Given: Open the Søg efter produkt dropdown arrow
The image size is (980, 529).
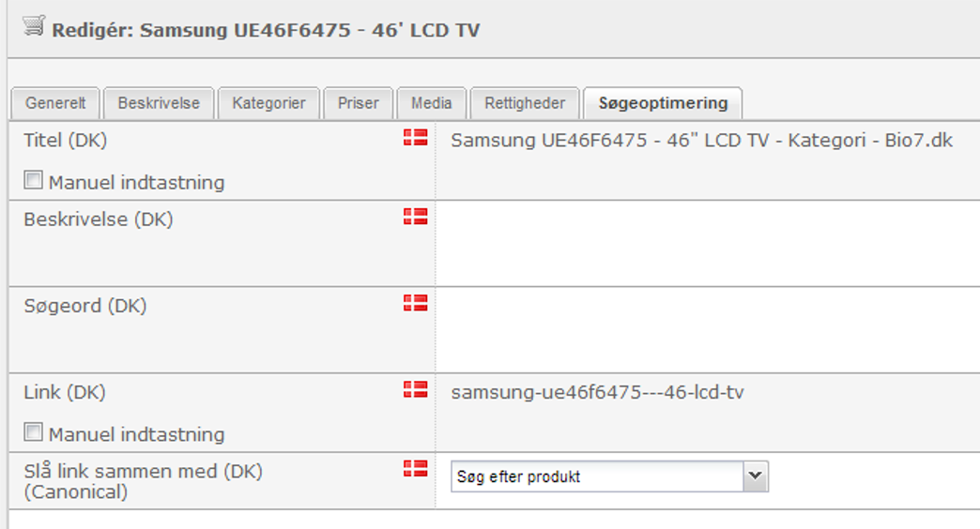Looking at the screenshot, I should (x=755, y=476).
